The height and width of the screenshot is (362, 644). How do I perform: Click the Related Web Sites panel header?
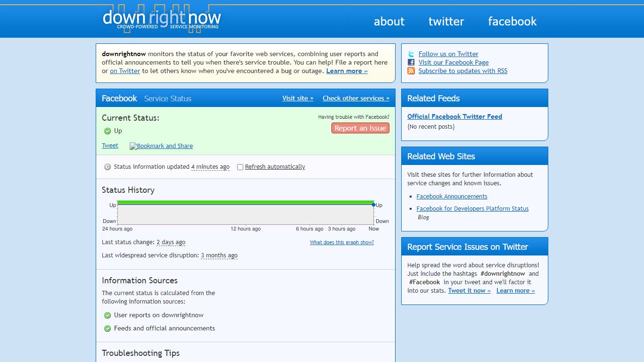(x=475, y=156)
